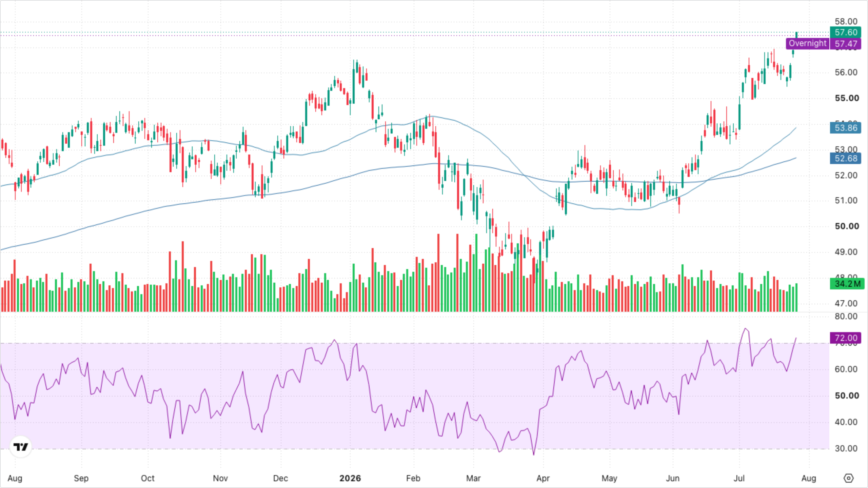Click the 80.00 RSI axis label
The image size is (868, 488).
[846, 316]
